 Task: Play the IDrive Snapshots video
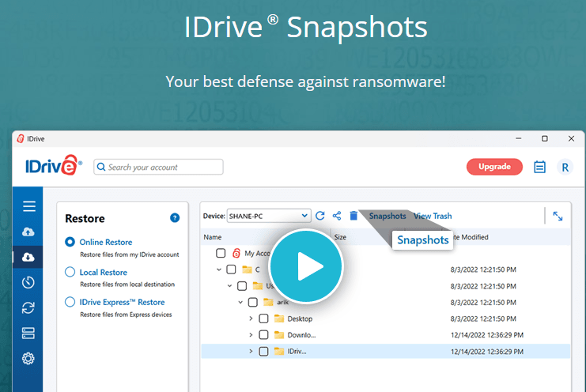click(x=306, y=266)
